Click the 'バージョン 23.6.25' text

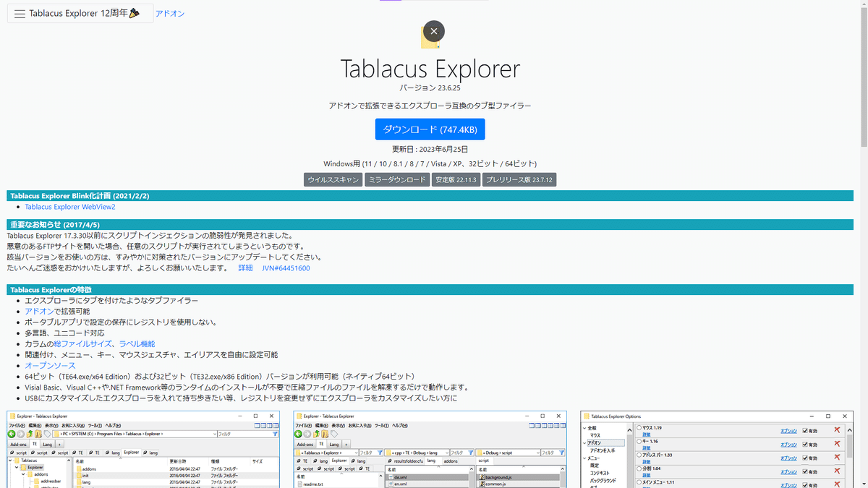pyautogui.click(x=430, y=88)
